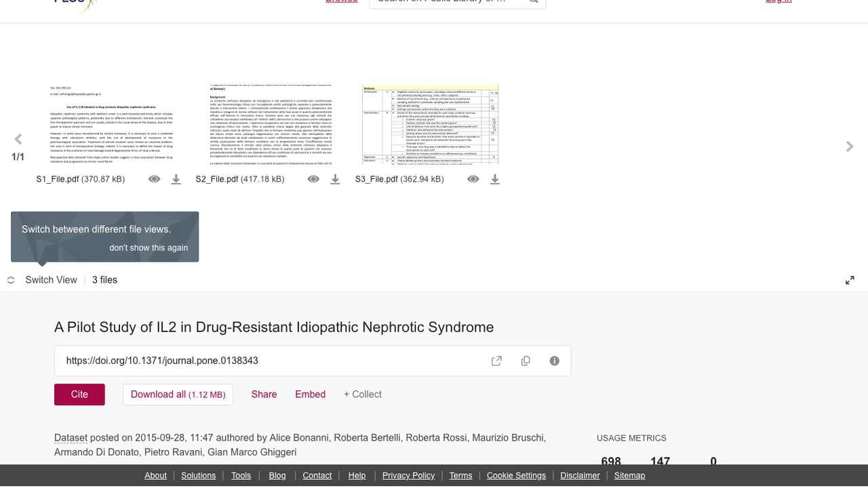Click the Switch View button
This screenshot has height=488, width=868.
click(x=42, y=280)
